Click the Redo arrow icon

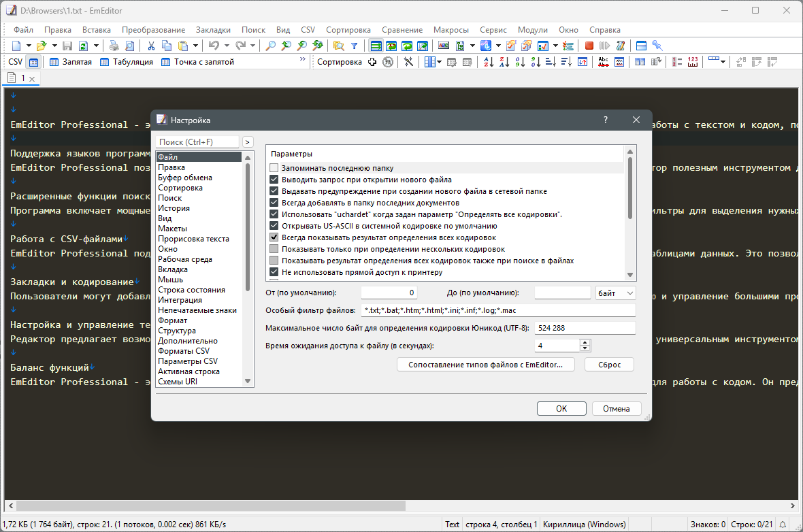tap(240, 46)
